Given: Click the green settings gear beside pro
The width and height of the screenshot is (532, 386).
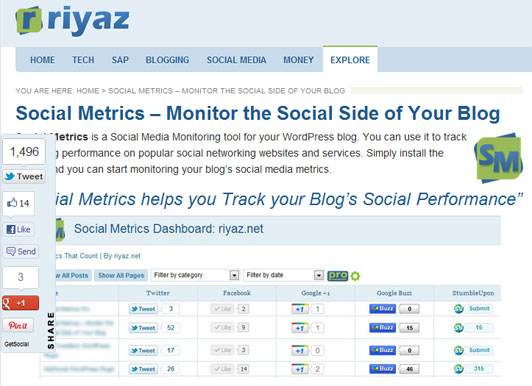Looking at the screenshot, I should click(355, 276).
